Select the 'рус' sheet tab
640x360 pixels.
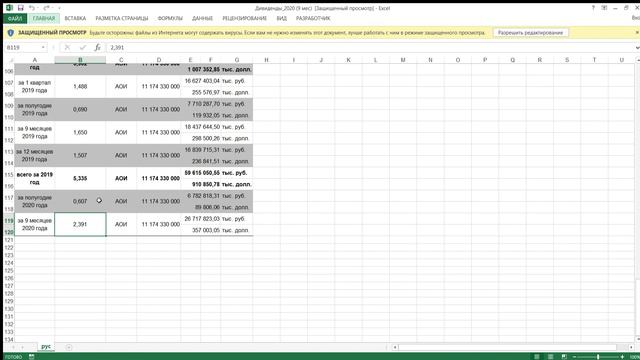pos(46,347)
